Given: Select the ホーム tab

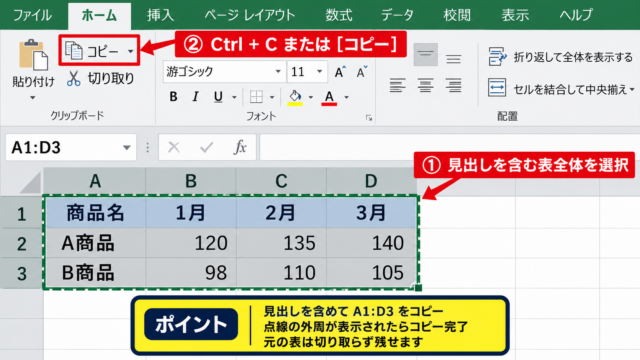Looking at the screenshot, I should 99,16.
